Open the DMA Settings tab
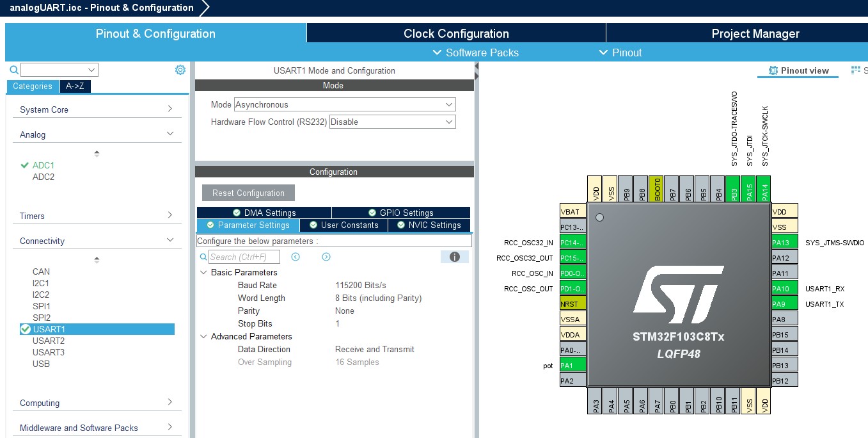This screenshot has width=868, height=438. coord(264,213)
